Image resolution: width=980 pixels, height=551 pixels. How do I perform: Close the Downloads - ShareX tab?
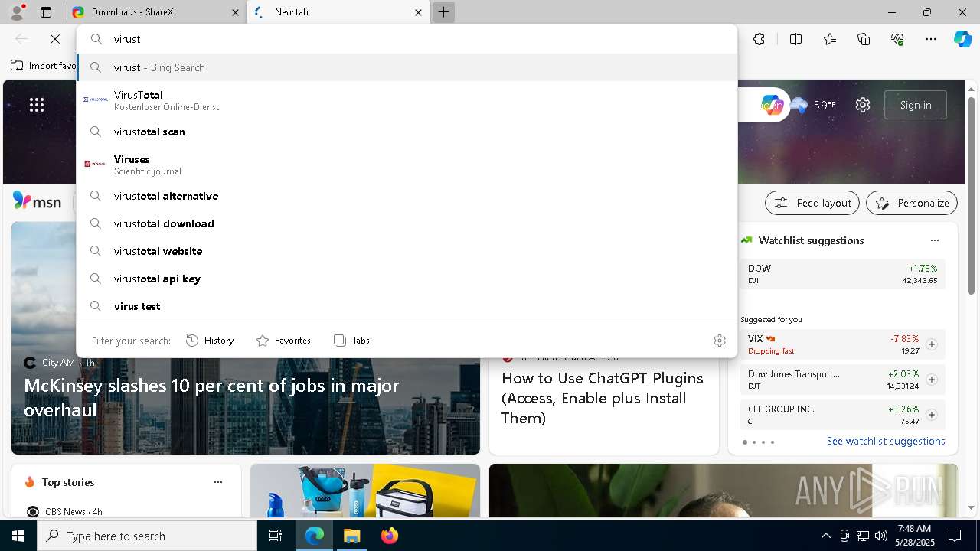pos(234,12)
